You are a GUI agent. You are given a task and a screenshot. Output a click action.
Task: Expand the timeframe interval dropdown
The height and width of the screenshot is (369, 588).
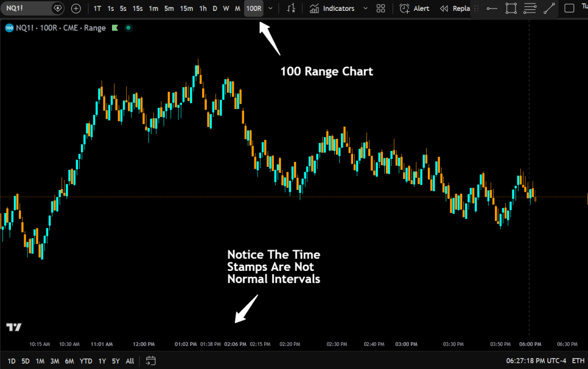point(270,8)
